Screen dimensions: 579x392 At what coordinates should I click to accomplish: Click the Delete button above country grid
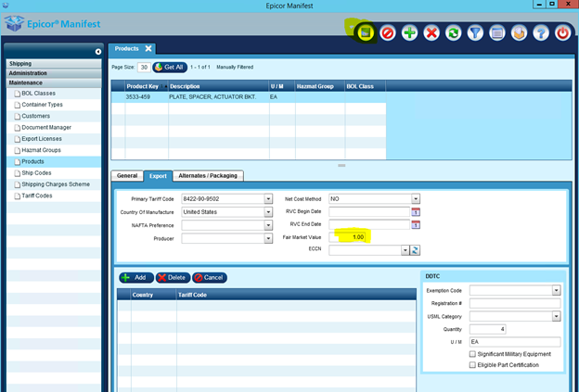[x=173, y=278]
